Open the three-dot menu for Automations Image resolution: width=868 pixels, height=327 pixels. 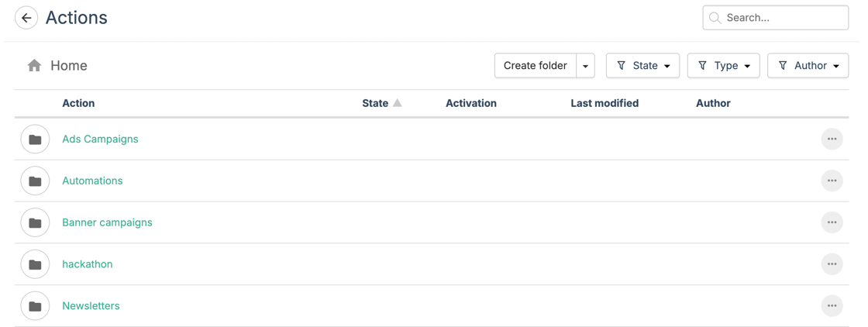(x=832, y=181)
